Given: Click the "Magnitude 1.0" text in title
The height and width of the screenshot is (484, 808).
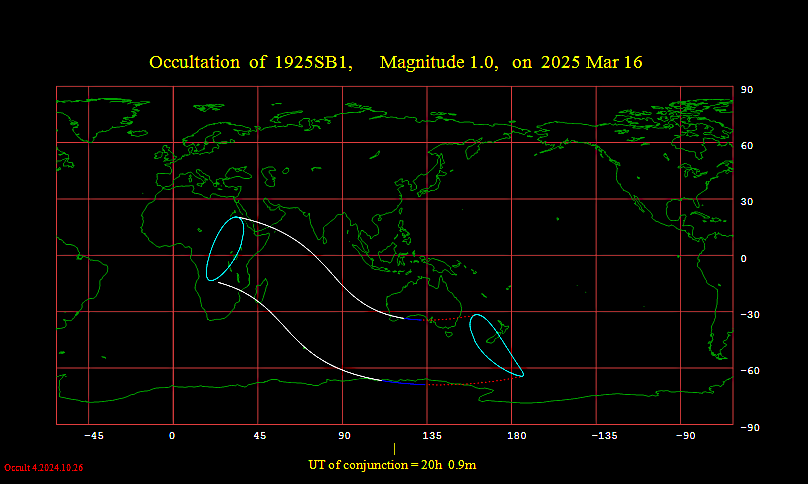Looking at the screenshot, I should click(438, 62).
